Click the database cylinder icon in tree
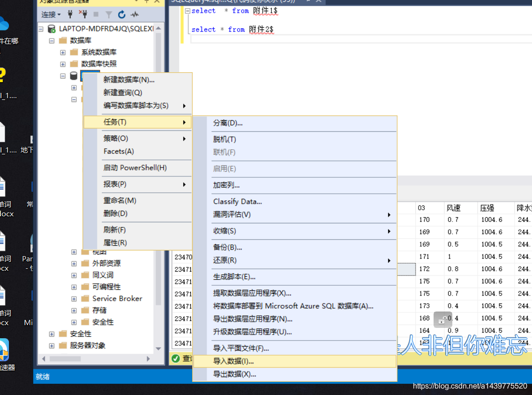 click(x=74, y=76)
